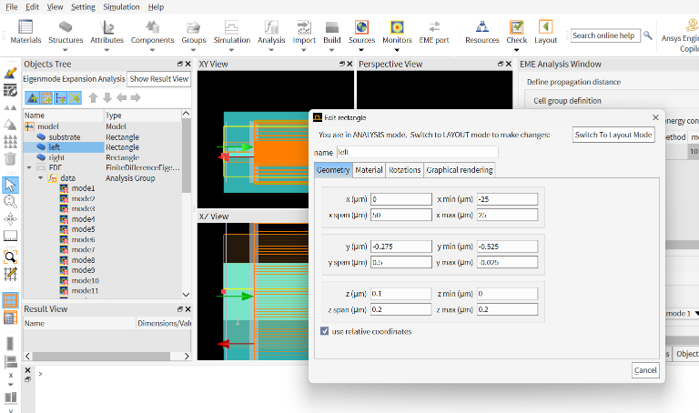Open the Setting menu
This screenshot has width=699, height=413.
pos(83,7)
